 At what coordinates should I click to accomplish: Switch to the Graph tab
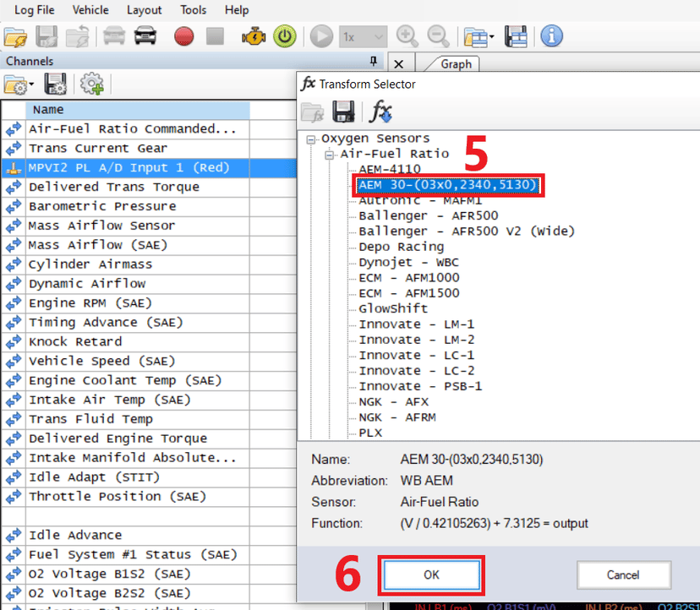[x=456, y=64]
